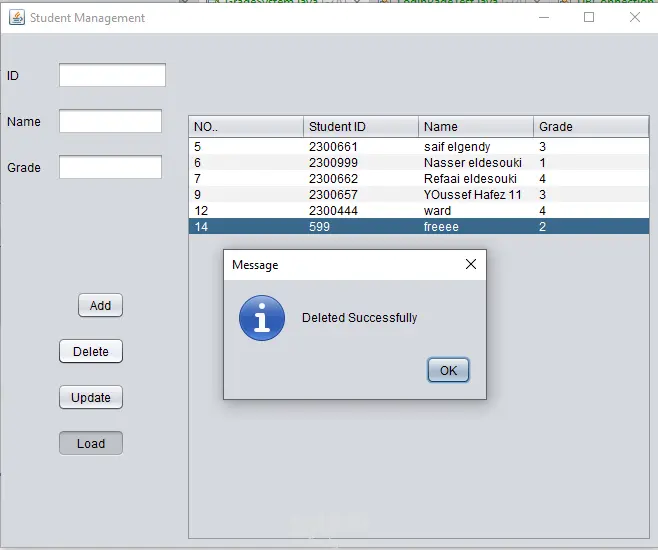Click the Java icon in the title bar
This screenshot has height=550, width=658.
pos(17,18)
